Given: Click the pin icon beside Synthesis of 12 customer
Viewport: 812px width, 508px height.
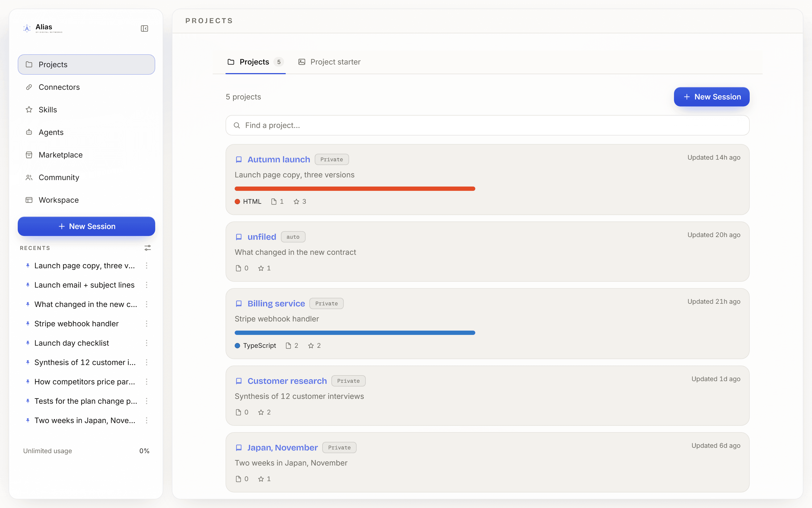Looking at the screenshot, I should [x=28, y=362].
